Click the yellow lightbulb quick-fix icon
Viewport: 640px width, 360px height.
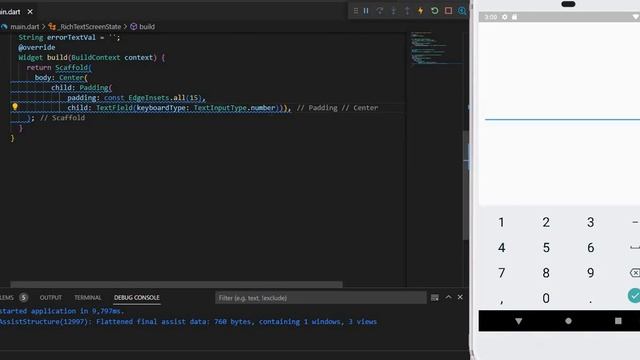15,107
